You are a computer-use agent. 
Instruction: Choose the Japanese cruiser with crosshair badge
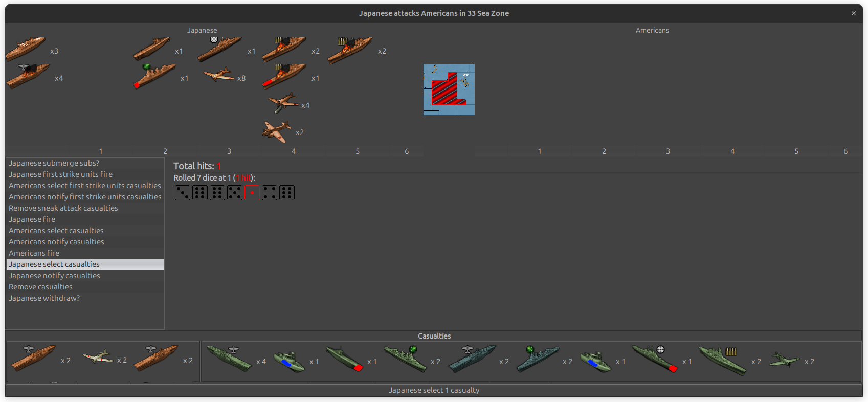pyautogui.click(x=219, y=49)
